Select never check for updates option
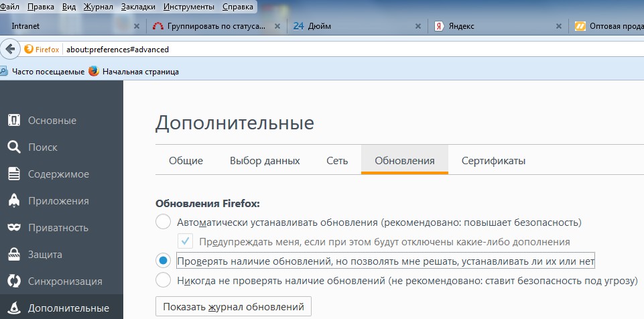Image resolution: width=644 pixels, height=319 pixels. 163,279
